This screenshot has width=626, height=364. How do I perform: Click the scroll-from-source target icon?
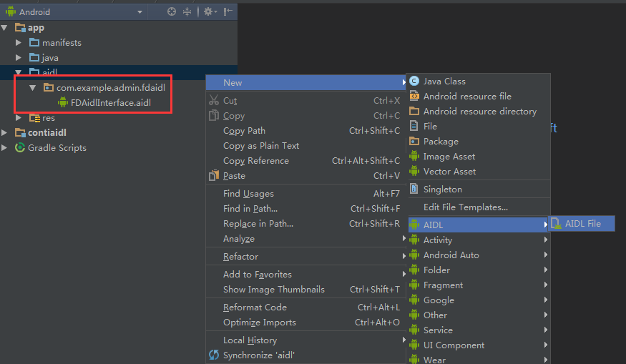[x=172, y=11]
